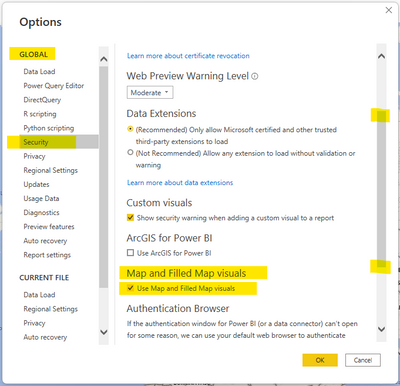Click the Cancel button
Screen dimensions: 400x386
click(x=363, y=360)
